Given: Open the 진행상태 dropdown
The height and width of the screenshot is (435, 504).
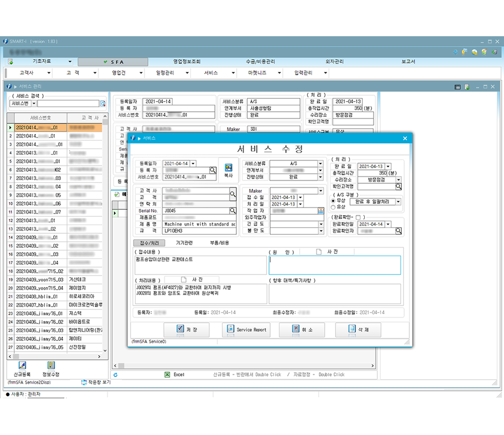Looking at the screenshot, I should click(320, 177).
